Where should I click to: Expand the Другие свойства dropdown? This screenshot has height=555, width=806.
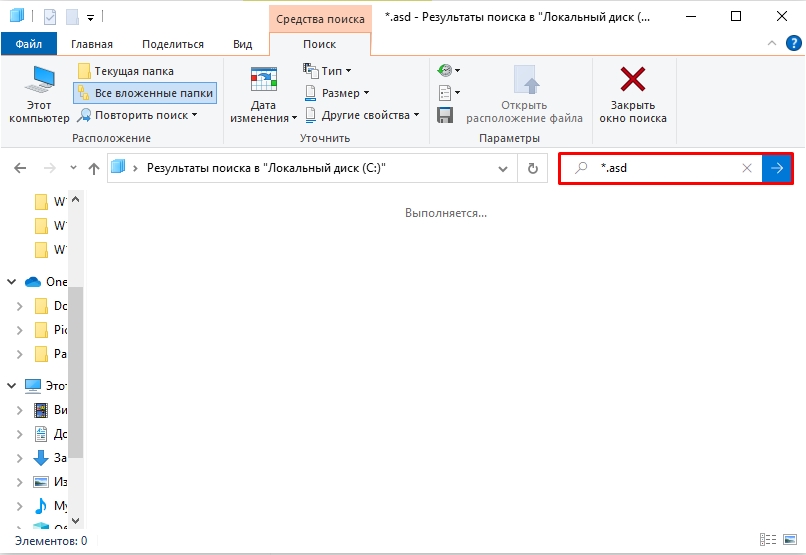(x=362, y=115)
